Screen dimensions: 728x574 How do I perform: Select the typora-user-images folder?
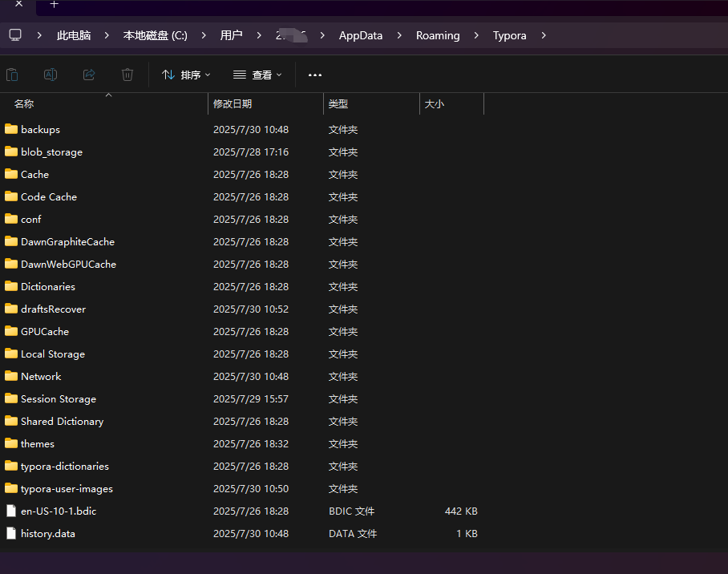pos(66,488)
